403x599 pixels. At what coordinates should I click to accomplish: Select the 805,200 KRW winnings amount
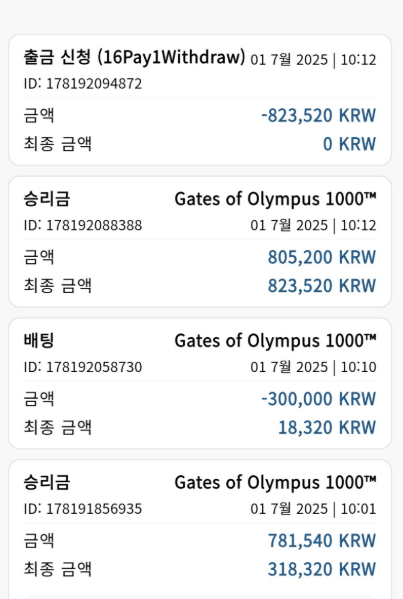click(322, 257)
